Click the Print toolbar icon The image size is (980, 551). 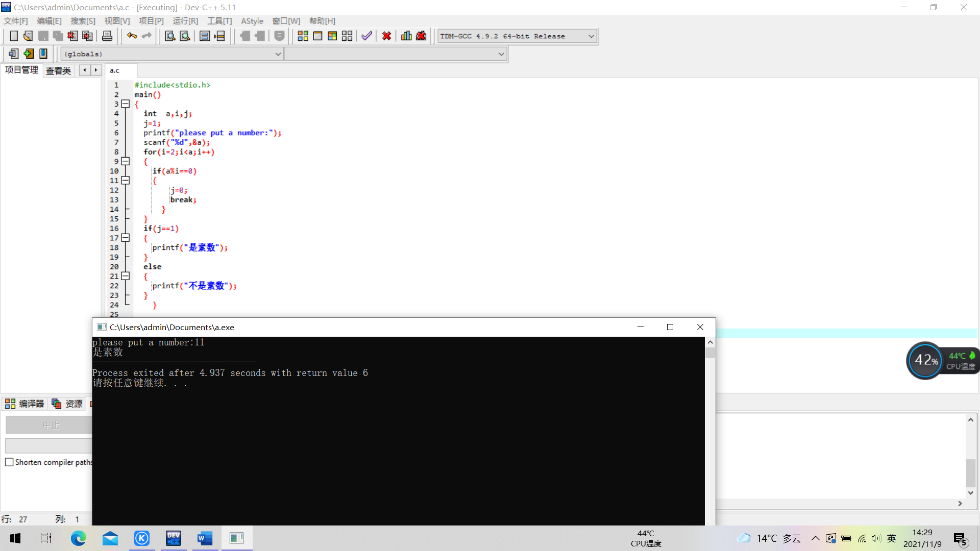107,36
